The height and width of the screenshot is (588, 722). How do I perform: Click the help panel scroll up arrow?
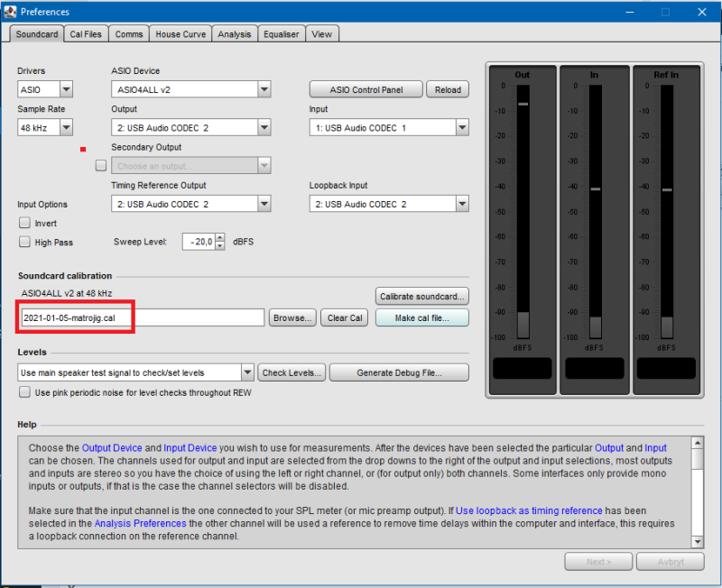[x=698, y=443]
